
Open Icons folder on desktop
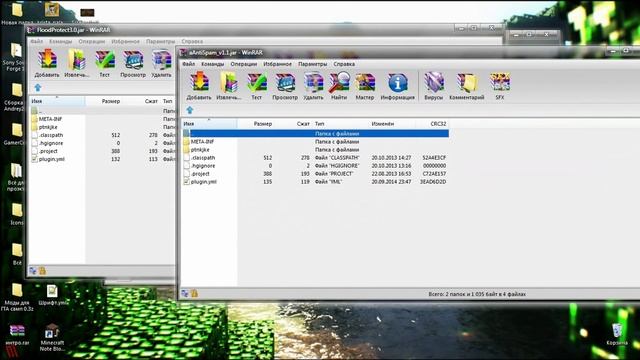17,214
